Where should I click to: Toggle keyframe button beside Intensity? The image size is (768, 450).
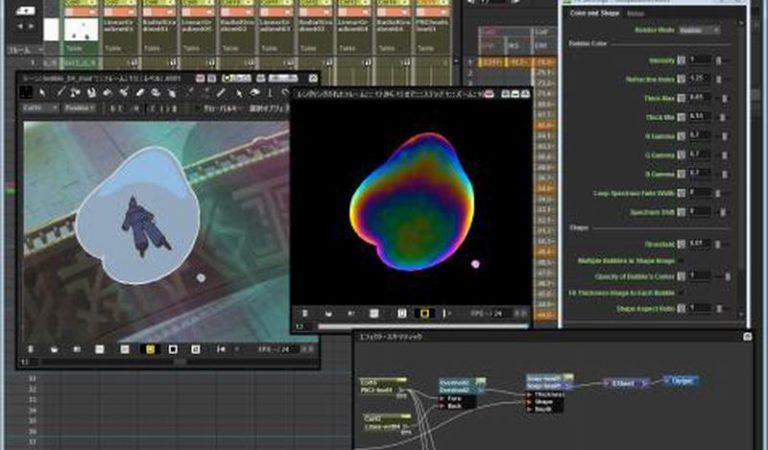681,60
